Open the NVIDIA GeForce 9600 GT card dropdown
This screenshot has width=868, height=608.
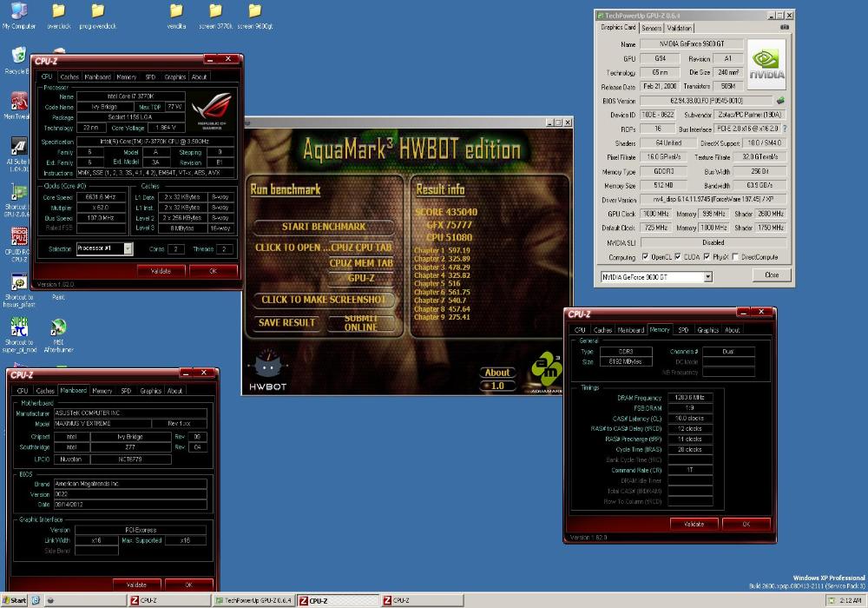pos(708,277)
